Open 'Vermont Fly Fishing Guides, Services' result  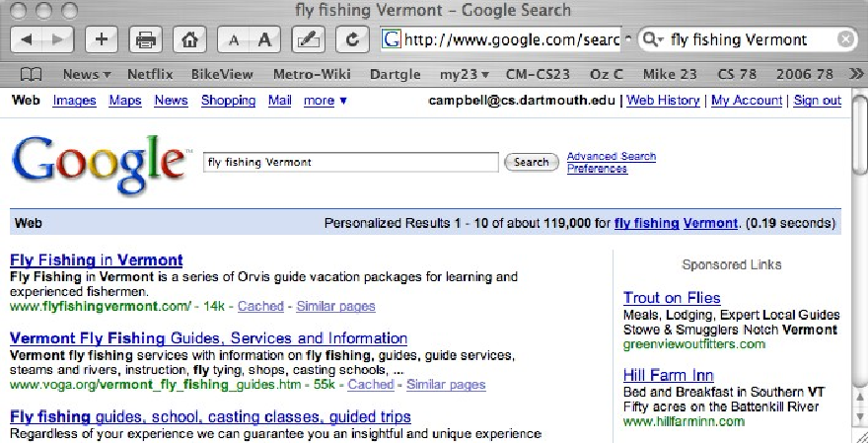click(x=209, y=337)
